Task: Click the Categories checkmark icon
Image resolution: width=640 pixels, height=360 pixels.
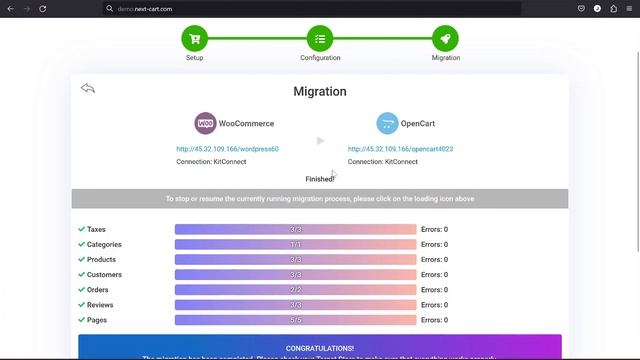Action: coord(81,244)
